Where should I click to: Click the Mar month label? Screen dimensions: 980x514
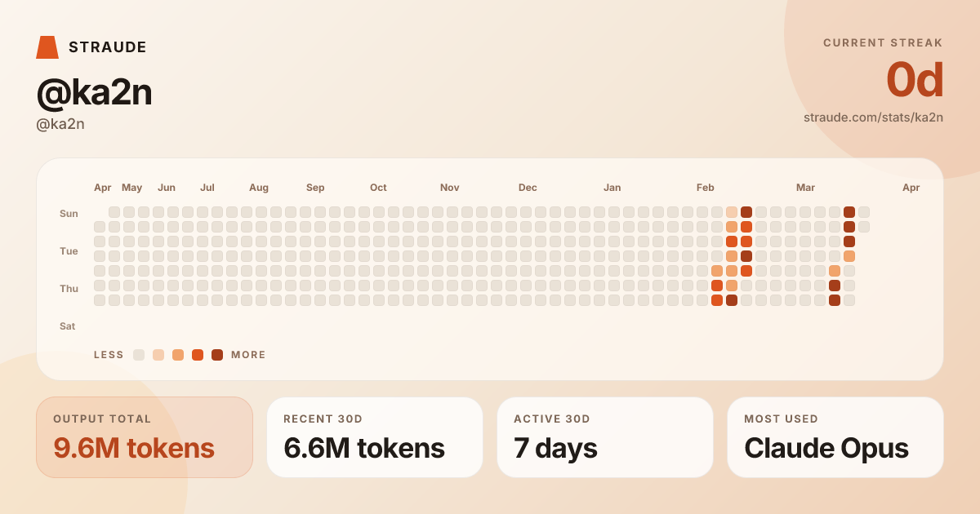[805, 188]
